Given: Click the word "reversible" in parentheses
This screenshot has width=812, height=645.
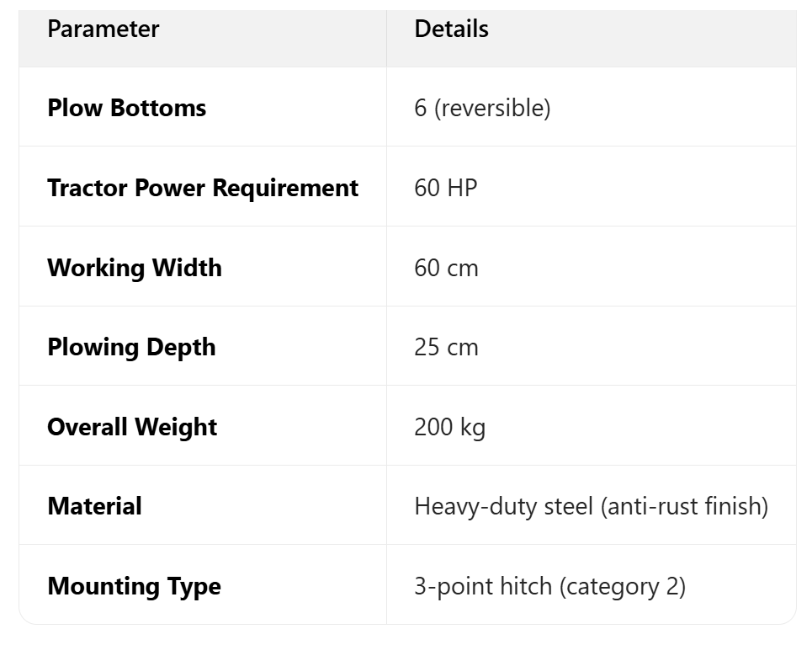Looking at the screenshot, I should 492,109.
